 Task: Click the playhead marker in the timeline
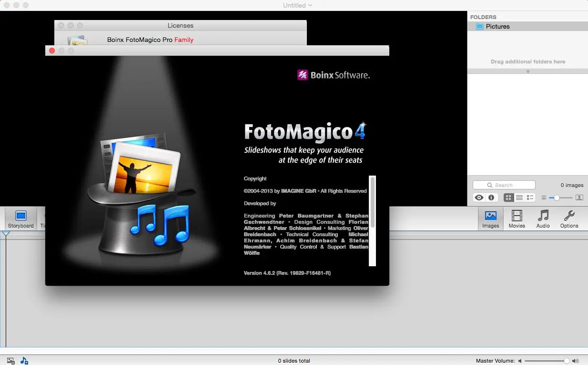click(x=6, y=233)
